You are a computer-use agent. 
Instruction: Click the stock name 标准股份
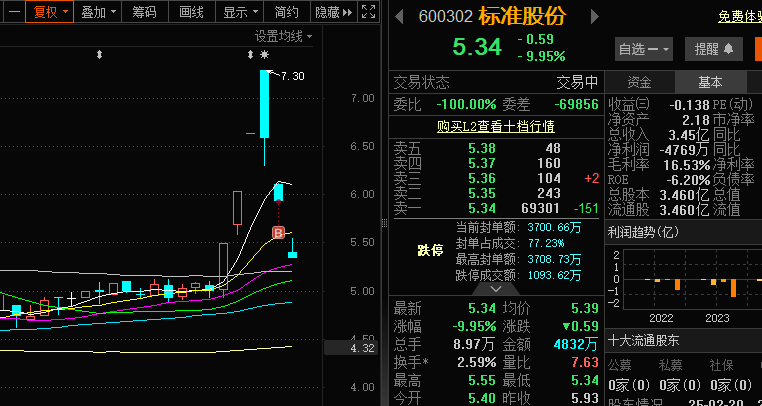point(522,17)
